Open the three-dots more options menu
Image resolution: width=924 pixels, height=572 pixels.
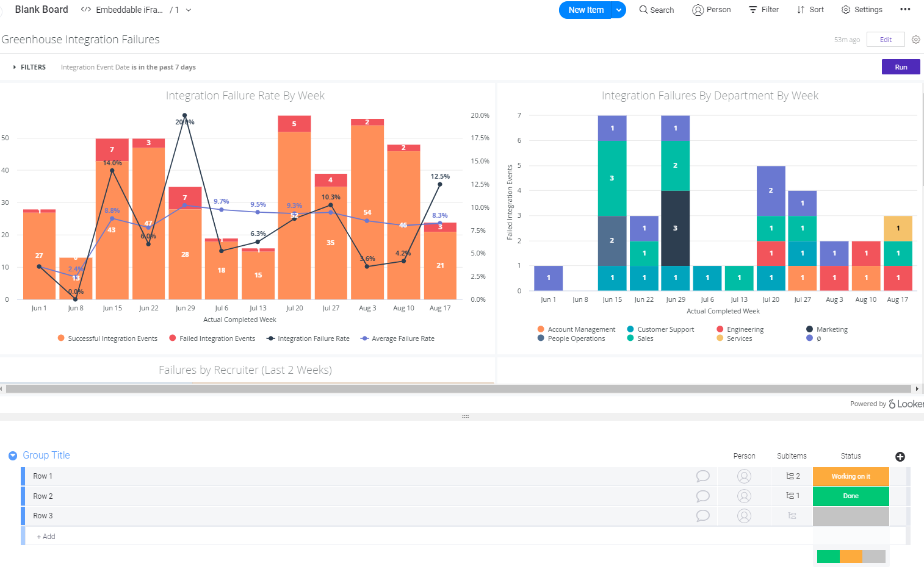[905, 9]
